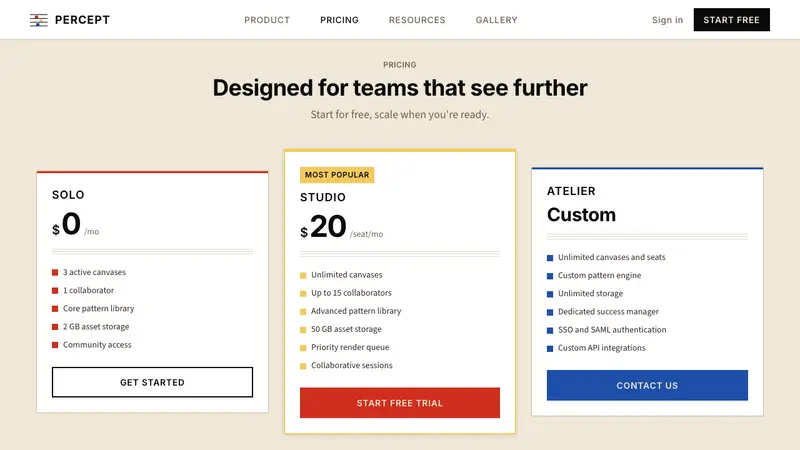Screen dimensions: 800x450
Task: Open the Resources navigation link
Action: [x=417, y=20]
